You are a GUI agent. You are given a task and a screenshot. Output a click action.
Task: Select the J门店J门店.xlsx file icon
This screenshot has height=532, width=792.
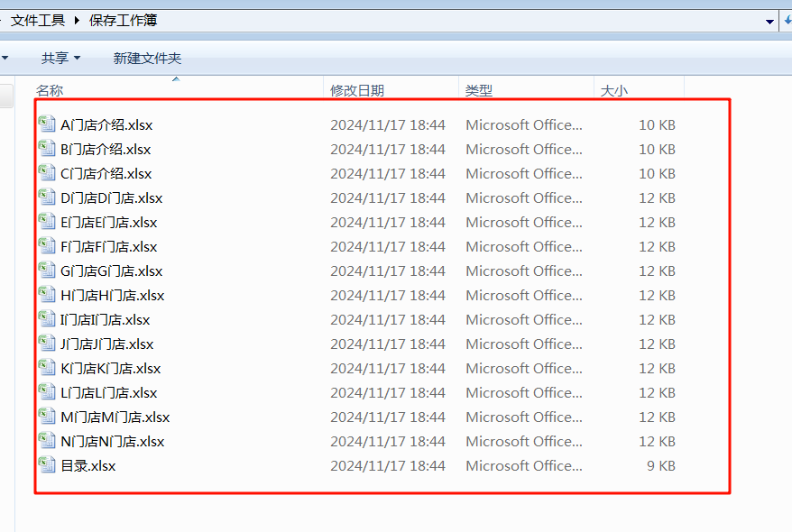[x=47, y=344]
